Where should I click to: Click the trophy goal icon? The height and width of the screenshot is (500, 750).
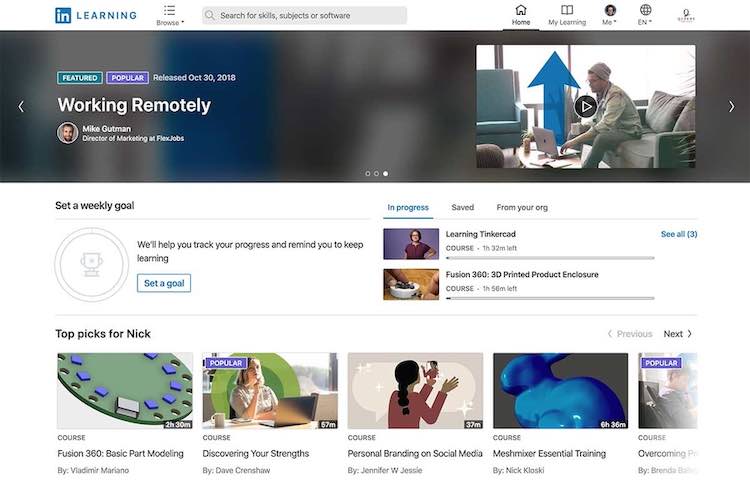pyautogui.click(x=91, y=264)
